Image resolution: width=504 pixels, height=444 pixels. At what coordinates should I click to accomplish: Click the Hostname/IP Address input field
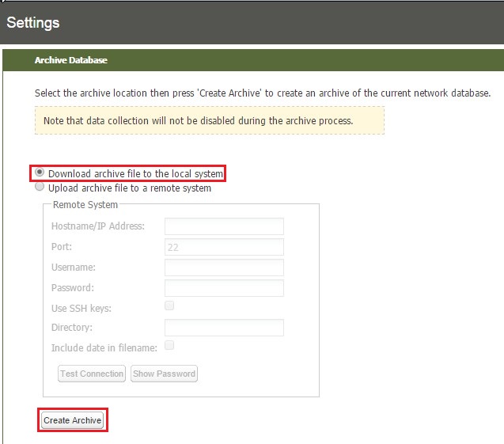tap(224, 226)
